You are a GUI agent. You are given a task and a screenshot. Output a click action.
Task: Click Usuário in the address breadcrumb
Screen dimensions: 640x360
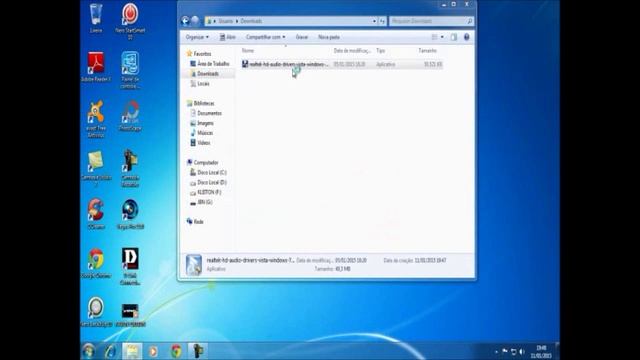(x=226, y=21)
